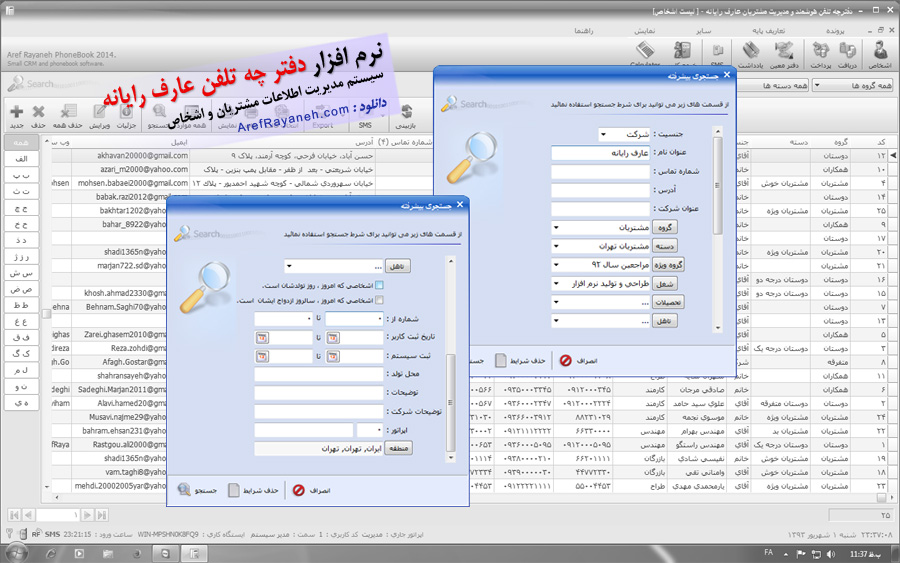The height and width of the screenshot is (563, 900).
Task: Click the محل تولد input field
Action: (319, 375)
